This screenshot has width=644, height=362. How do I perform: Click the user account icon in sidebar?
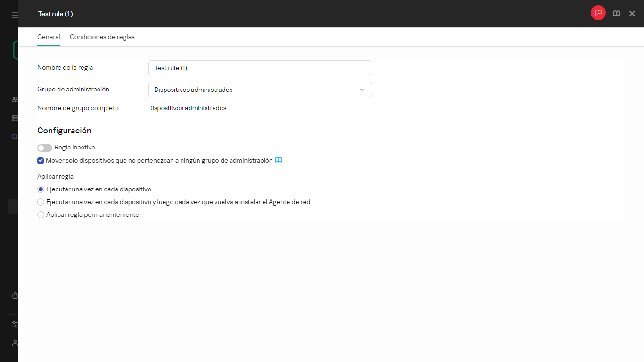(x=15, y=343)
